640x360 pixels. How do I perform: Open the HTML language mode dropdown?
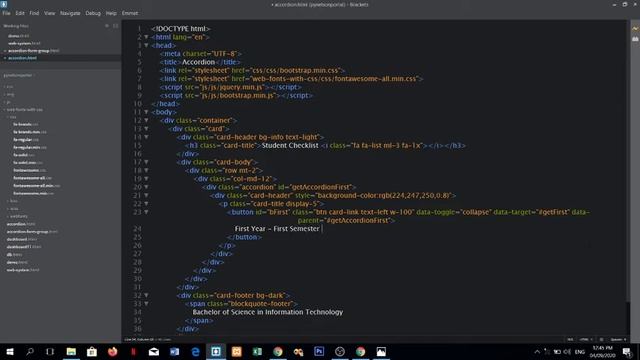pos(586,339)
